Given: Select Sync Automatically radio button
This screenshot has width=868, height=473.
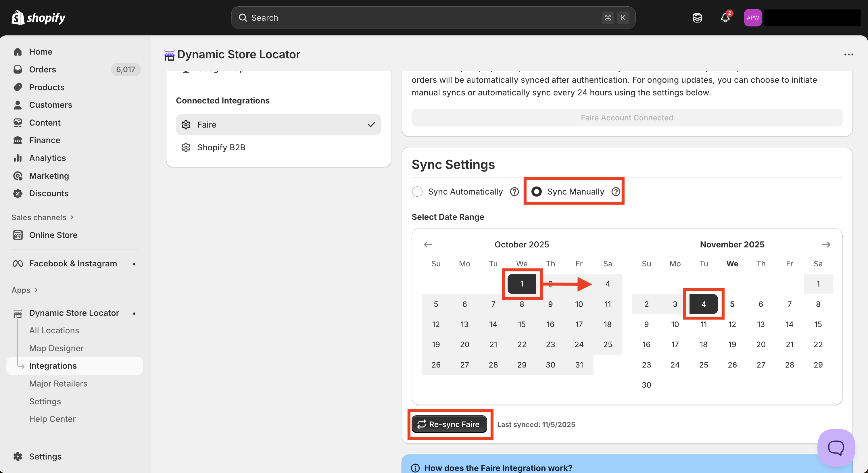Looking at the screenshot, I should click(x=417, y=192).
